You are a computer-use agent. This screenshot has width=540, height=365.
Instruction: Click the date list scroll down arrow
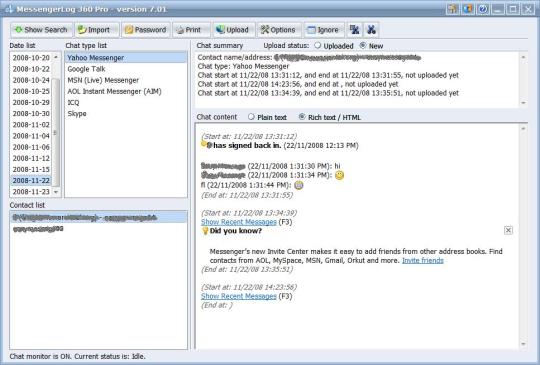(56, 192)
